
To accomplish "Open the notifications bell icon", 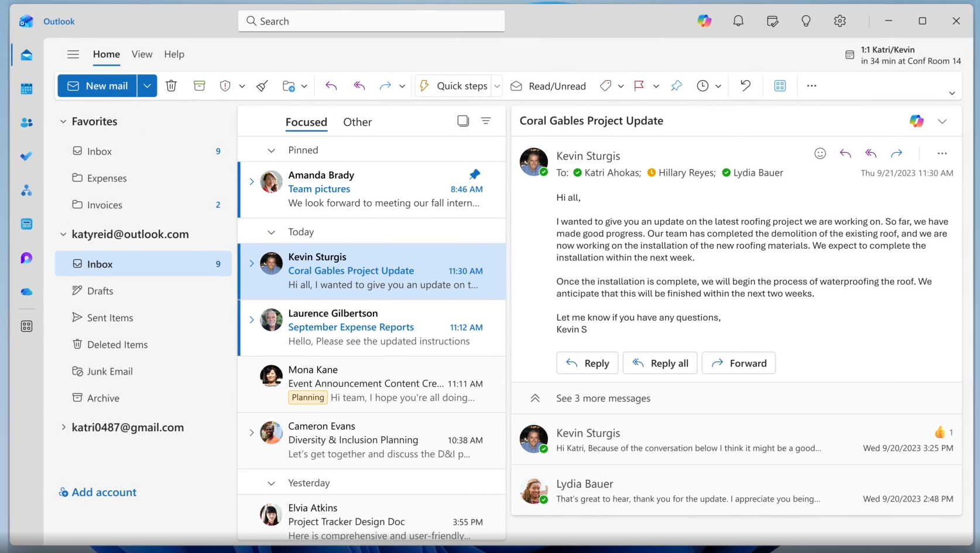I will (738, 21).
